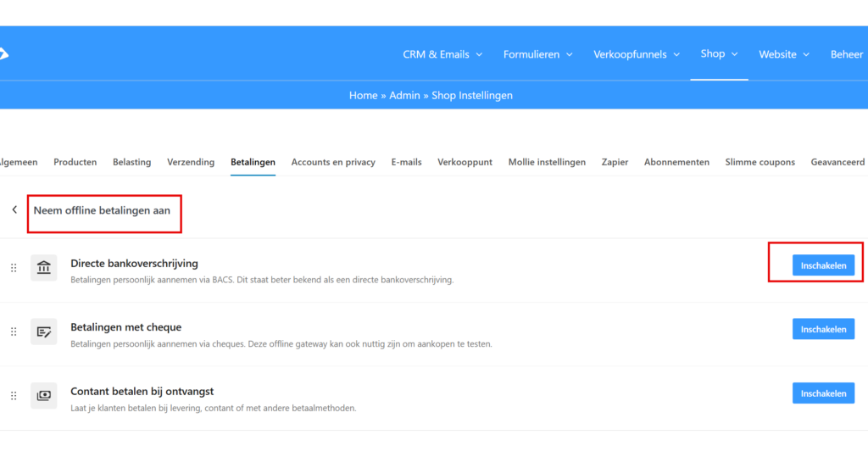This screenshot has height=457, width=868.
Task: Open the Mollie instellingen tab
Action: (547, 162)
